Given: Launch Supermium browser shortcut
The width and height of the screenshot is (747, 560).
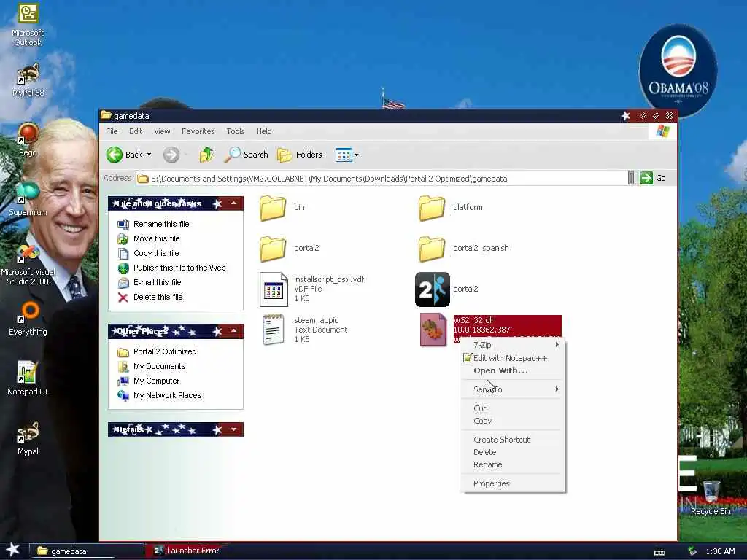Looking at the screenshot, I should tap(28, 199).
